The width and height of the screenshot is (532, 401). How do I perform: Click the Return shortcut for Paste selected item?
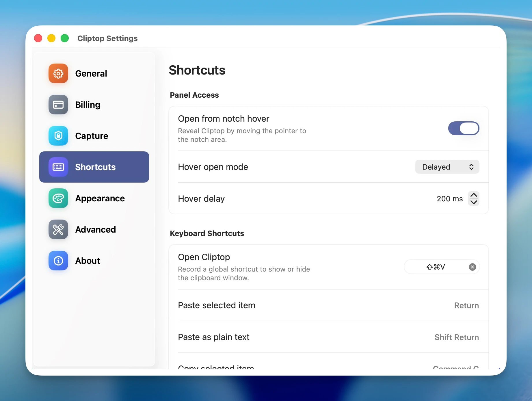pos(466,305)
